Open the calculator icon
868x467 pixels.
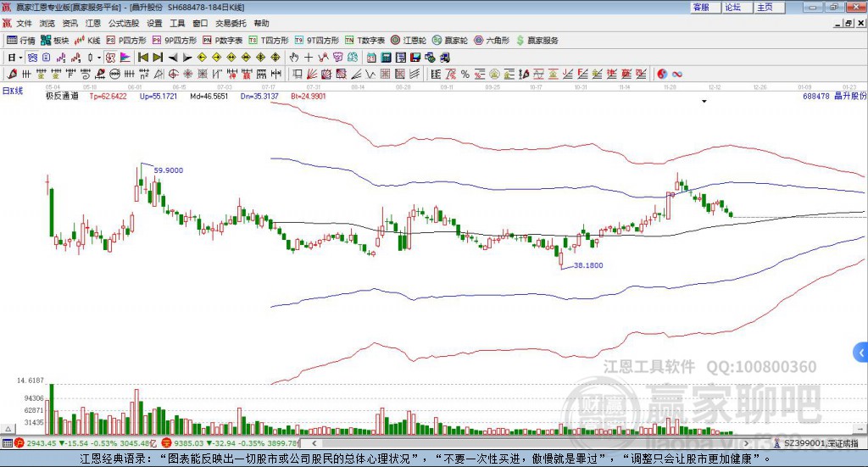pos(386,58)
